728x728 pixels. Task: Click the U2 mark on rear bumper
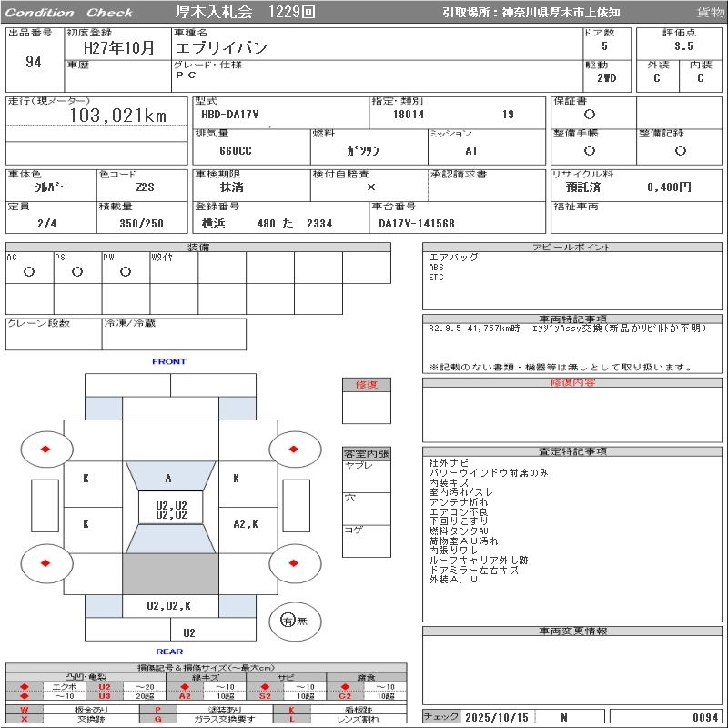pyautogui.click(x=189, y=632)
